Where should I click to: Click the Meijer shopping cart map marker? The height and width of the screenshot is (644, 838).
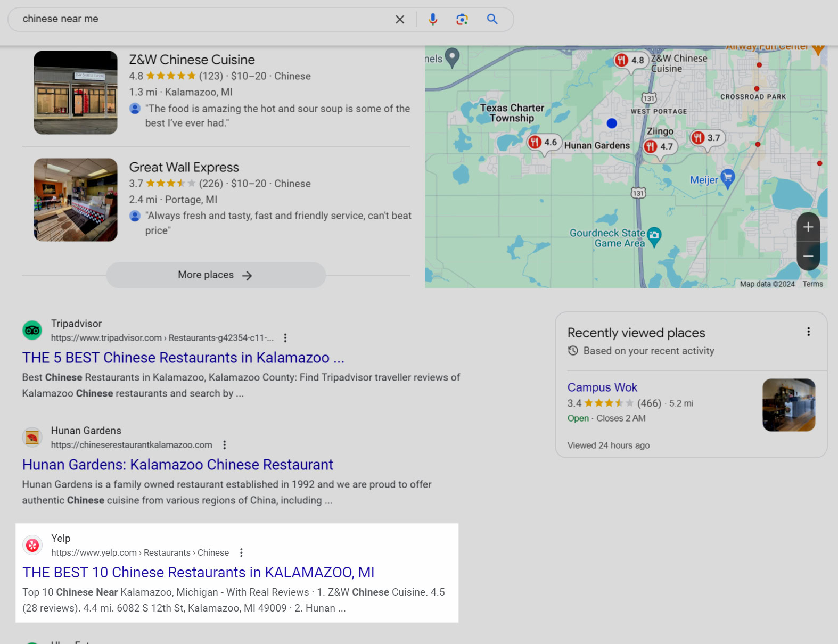click(727, 178)
